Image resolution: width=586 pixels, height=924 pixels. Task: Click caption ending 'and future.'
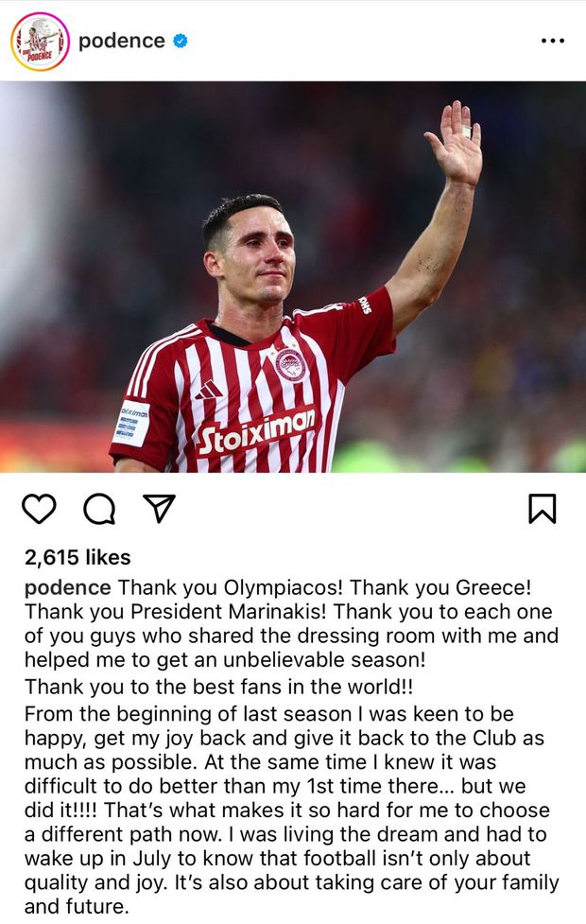(76, 906)
